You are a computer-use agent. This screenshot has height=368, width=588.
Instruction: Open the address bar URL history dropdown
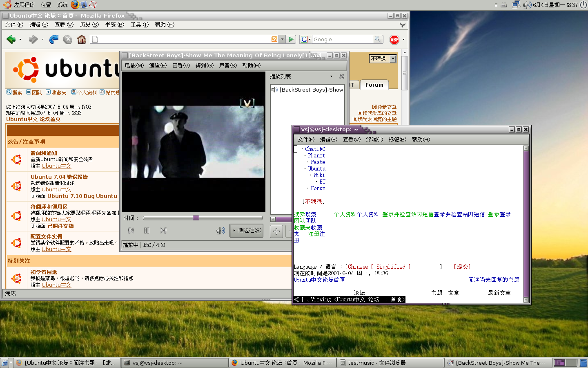click(282, 39)
